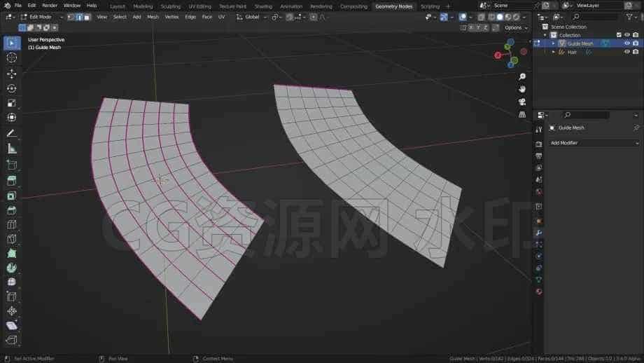Select the Spin tool
644x363 pixels.
pos(12,268)
